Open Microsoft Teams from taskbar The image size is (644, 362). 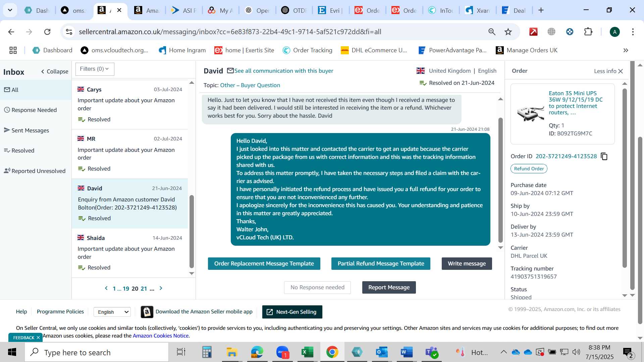(x=431, y=352)
